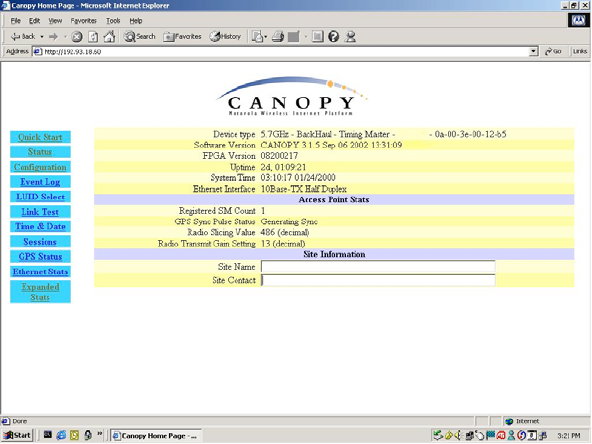Print the page with the printer icon

pyautogui.click(x=278, y=37)
